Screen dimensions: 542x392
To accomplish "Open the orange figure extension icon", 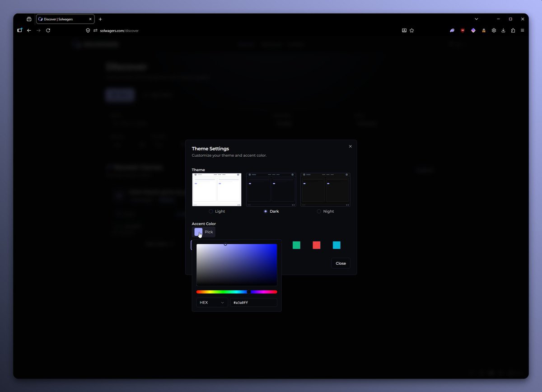I will 483,31.
